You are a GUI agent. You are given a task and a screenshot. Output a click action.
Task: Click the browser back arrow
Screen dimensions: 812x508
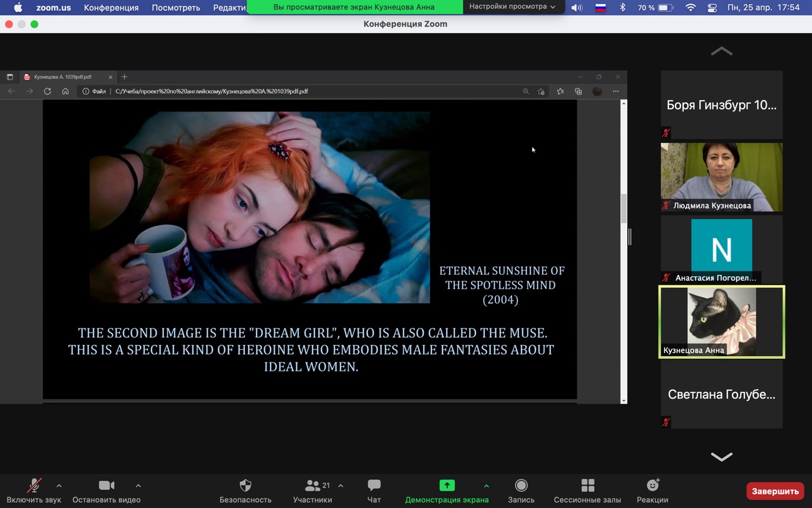pos(11,91)
